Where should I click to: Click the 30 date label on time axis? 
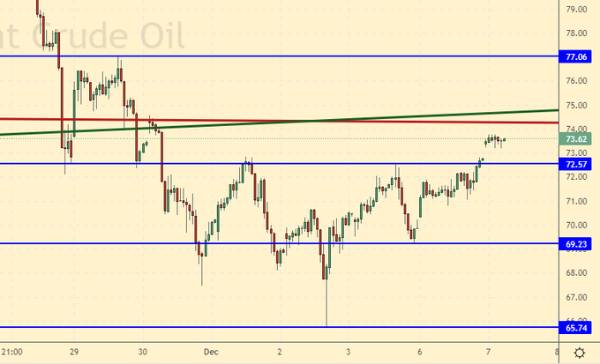pyautogui.click(x=143, y=350)
